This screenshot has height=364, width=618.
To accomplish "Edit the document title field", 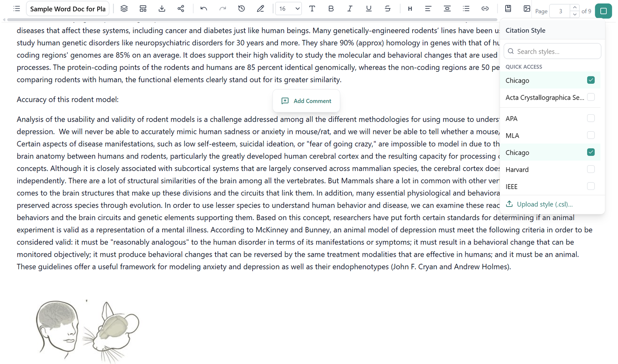I will pyautogui.click(x=68, y=8).
